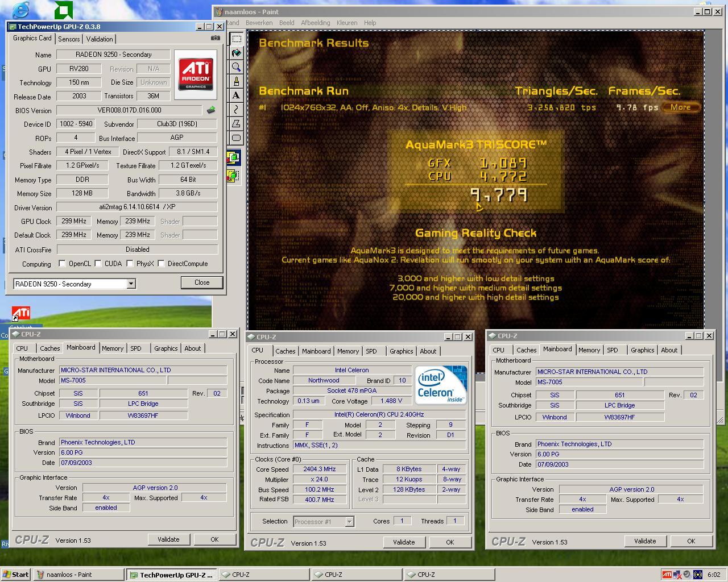Open the Afbeelding menu in Paint
The image size is (728, 582).
315,23
